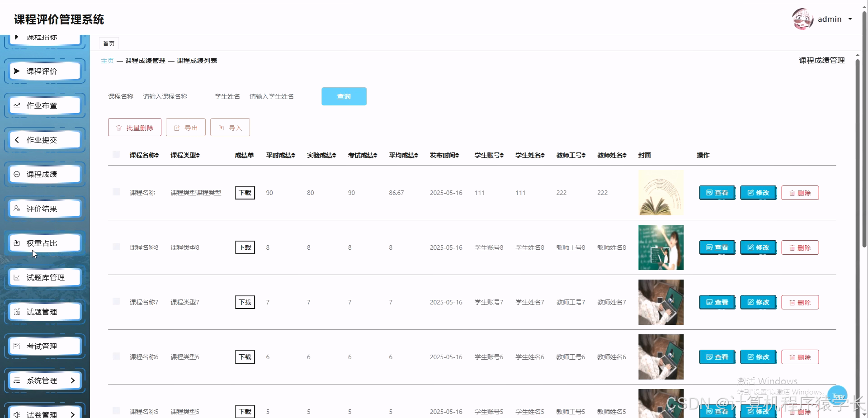Click 修改 for 课程名称6 row
The height and width of the screenshot is (418, 868).
coord(758,357)
